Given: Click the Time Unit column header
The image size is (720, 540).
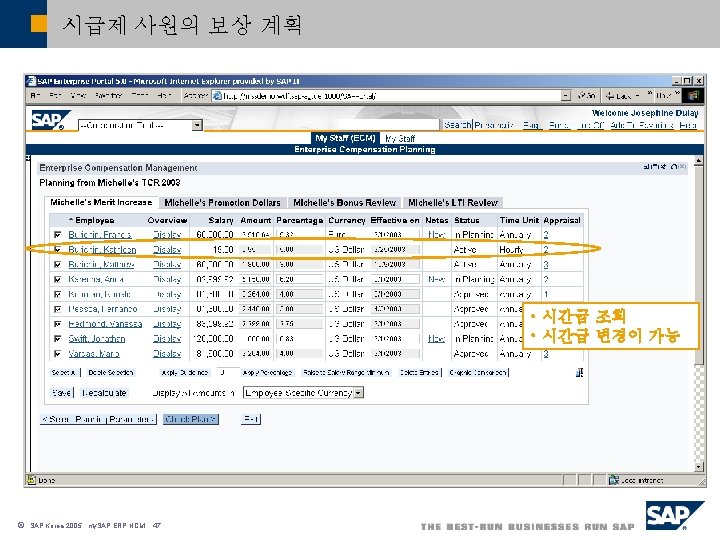Looking at the screenshot, I should 519,220.
